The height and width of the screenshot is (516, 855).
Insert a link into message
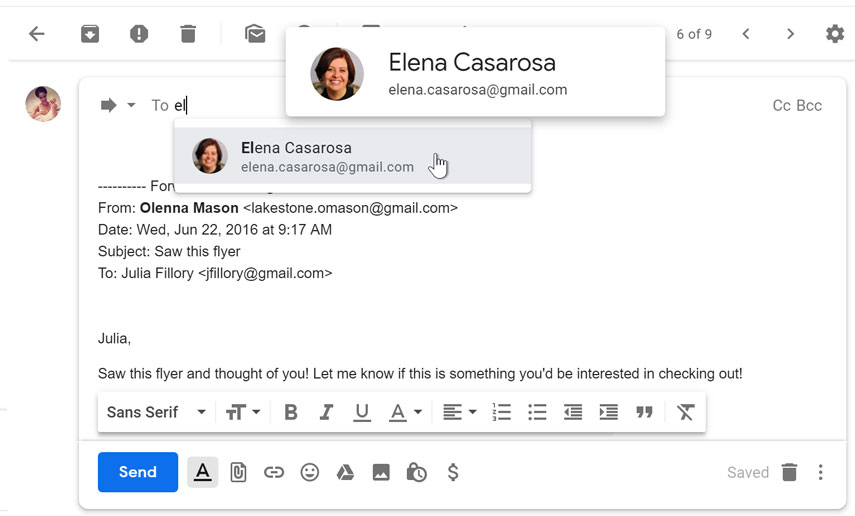274,472
